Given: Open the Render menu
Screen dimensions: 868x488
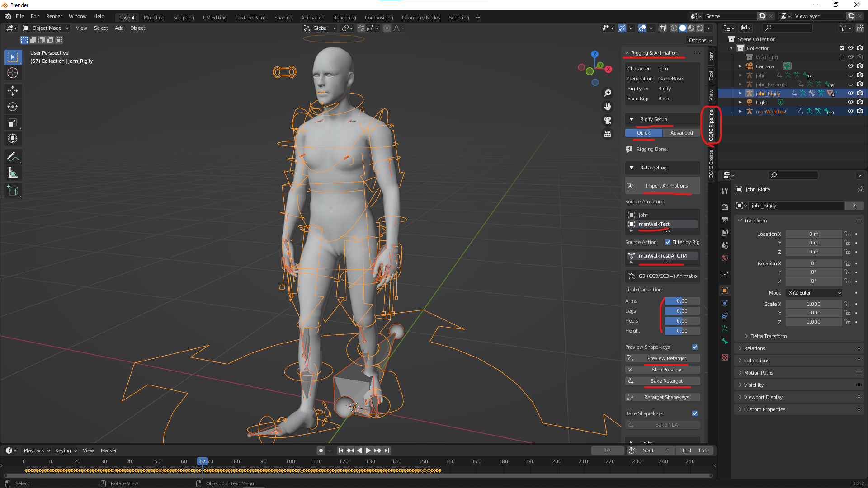Looking at the screenshot, I should point(54,16).
